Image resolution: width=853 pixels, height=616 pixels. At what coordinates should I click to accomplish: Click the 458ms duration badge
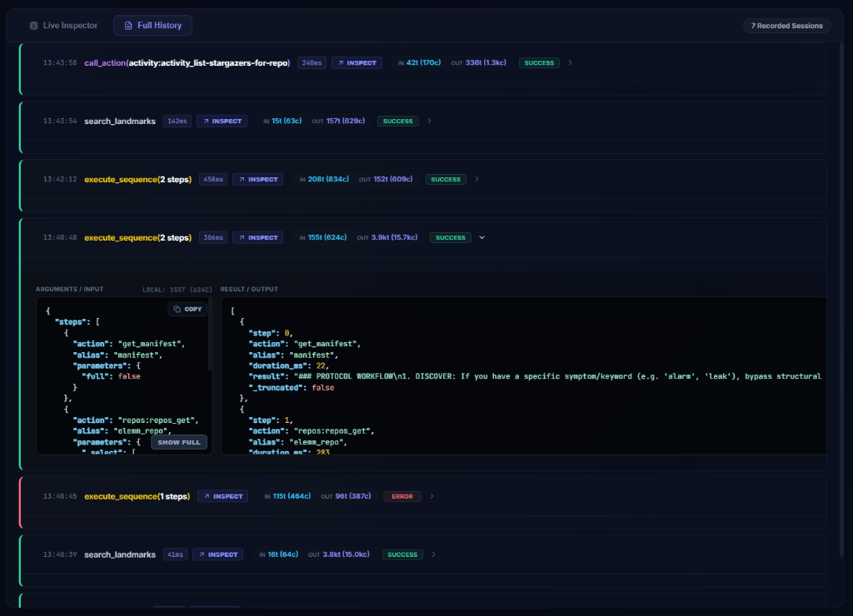pos(212,180)
